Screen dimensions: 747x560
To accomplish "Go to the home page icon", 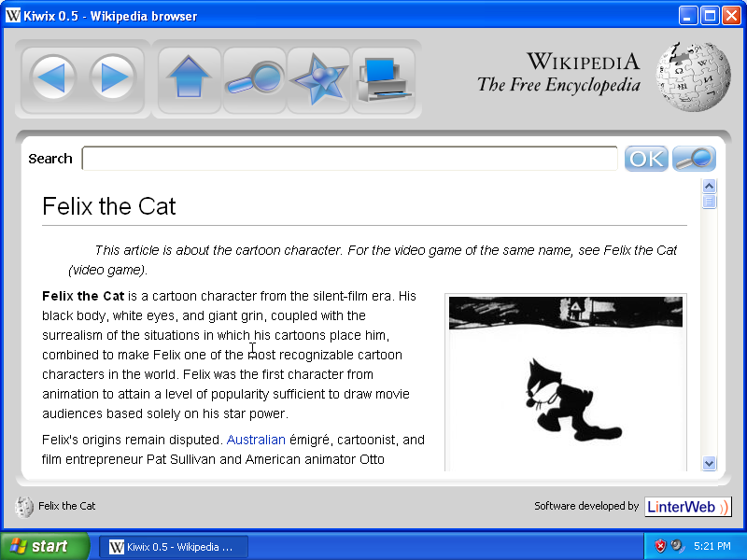I will tap(190, 77).
